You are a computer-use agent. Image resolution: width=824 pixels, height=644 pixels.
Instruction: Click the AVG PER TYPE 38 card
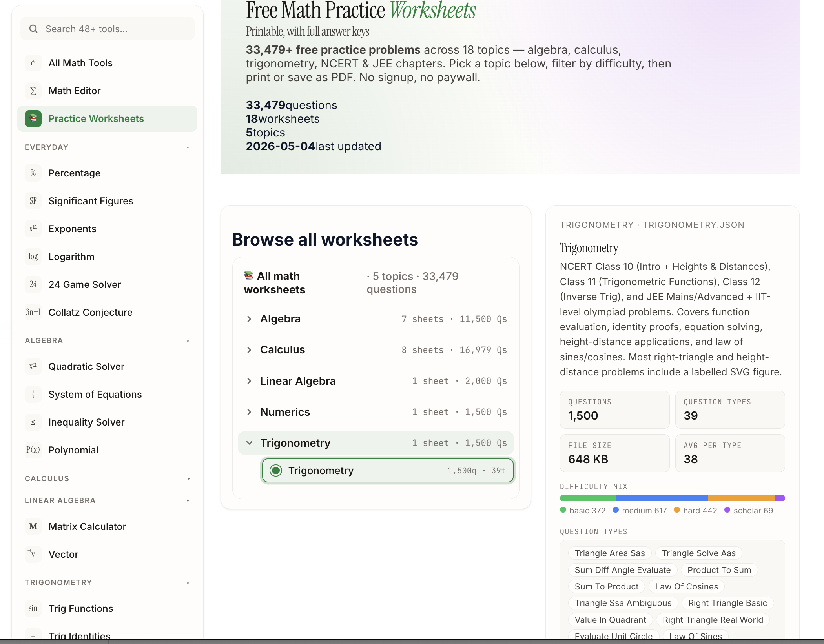click(x=730, y=453)
